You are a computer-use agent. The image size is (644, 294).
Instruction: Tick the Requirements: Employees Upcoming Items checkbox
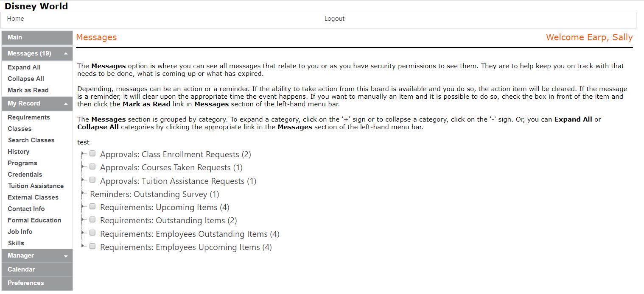point(92,247)
